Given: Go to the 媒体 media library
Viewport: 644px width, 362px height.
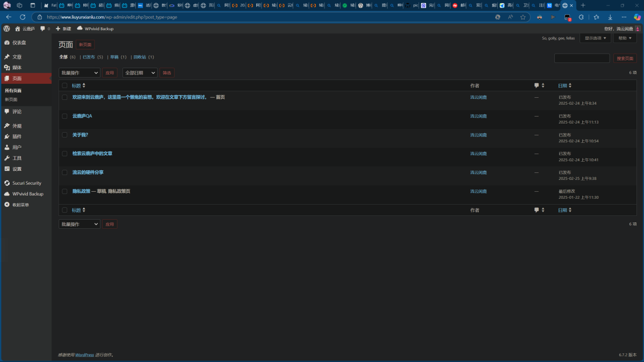Looking at the screenshot, I should [17, 68].
